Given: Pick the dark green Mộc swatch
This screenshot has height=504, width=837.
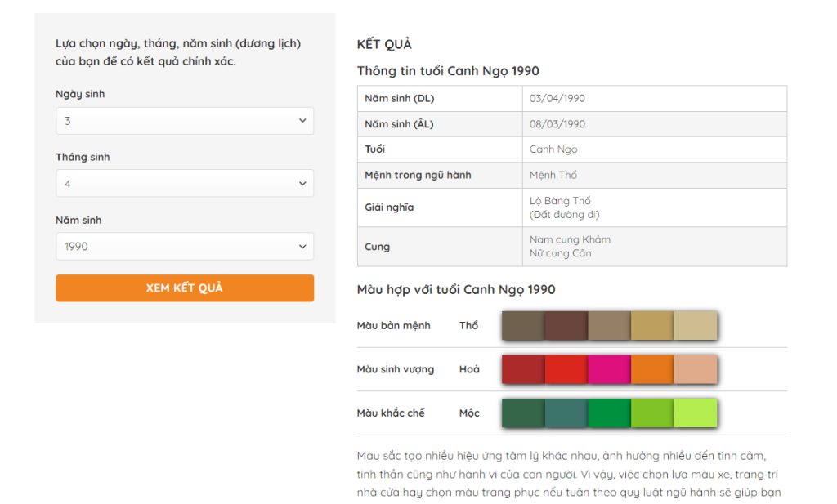Looking at the screenshot, I should point(523,413).
